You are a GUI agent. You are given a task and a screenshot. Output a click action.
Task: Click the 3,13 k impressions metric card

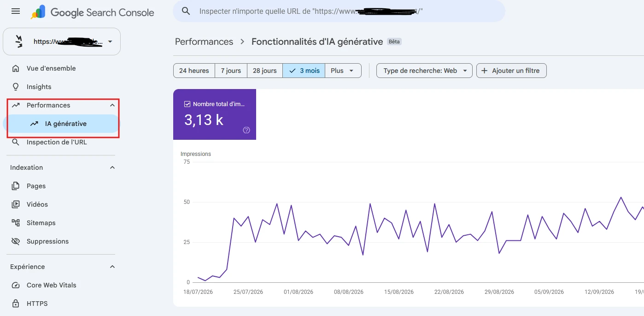click(215, 114)
